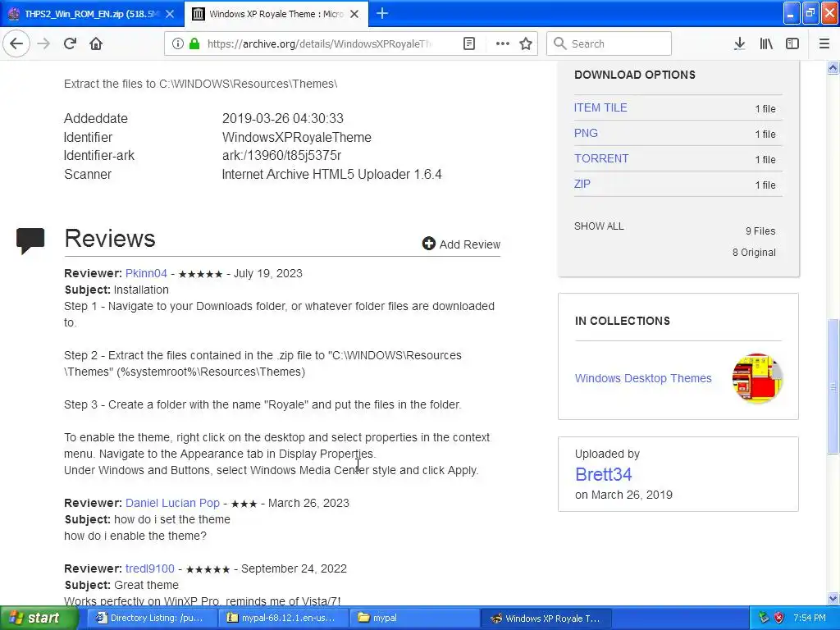Focus the Search input box
840x630 pixels.
tap(609, 43)
